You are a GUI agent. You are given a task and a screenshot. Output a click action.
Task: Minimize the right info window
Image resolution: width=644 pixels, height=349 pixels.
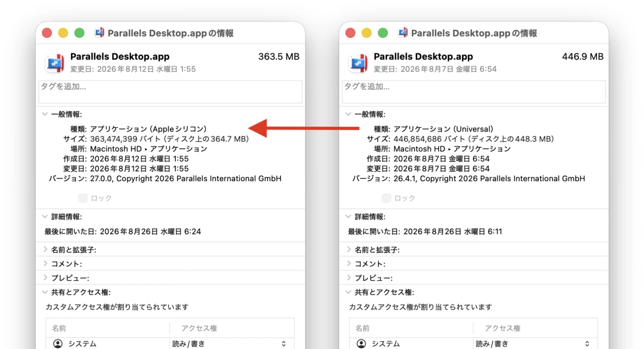[366, 33]
